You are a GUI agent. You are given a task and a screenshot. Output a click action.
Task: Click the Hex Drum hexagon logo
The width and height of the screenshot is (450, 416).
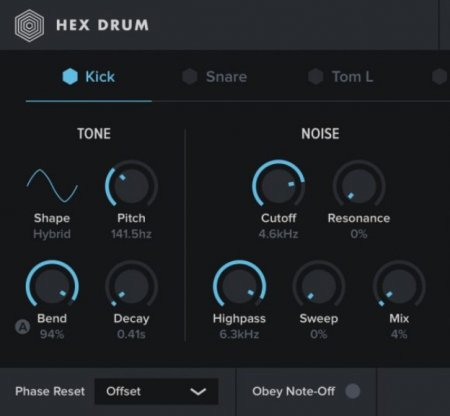point(29,25)
